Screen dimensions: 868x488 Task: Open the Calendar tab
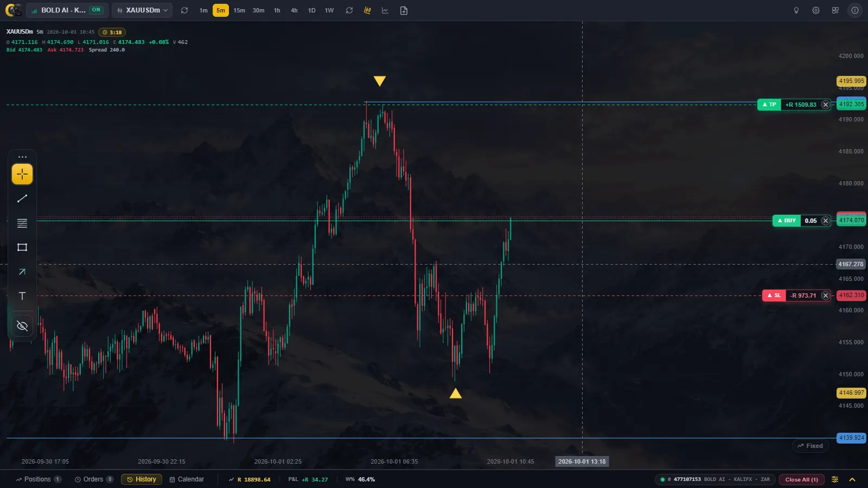(187, 479)
